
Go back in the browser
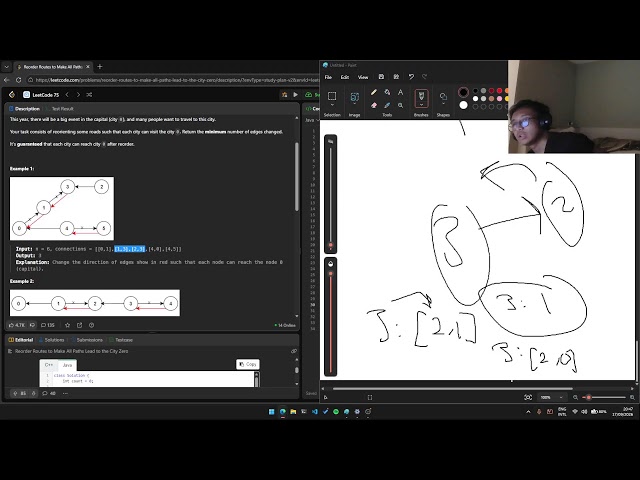[6, 80]
